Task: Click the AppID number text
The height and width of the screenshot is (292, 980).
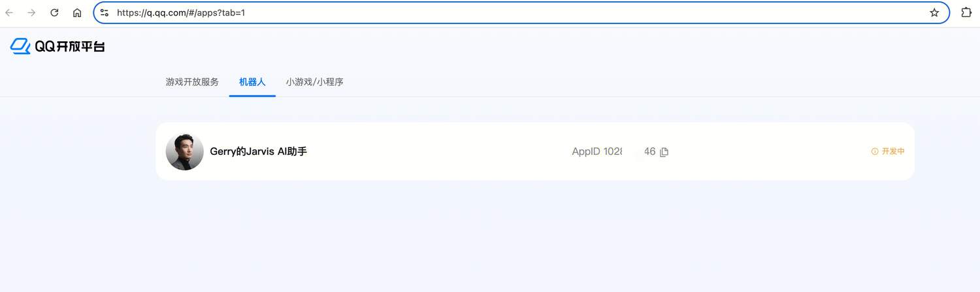Action: [x=613, y=152]
